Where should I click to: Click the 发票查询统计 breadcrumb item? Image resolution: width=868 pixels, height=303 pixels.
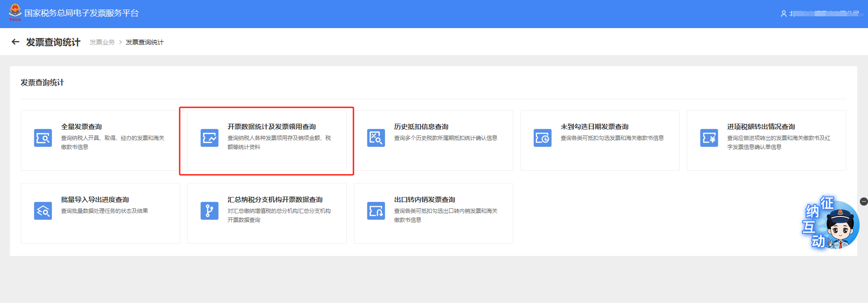tap(145, 42)
